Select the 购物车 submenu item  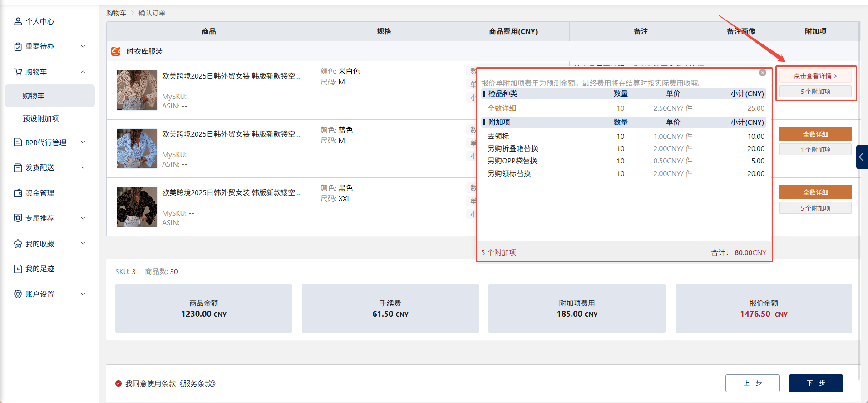(x=49, y=96)
